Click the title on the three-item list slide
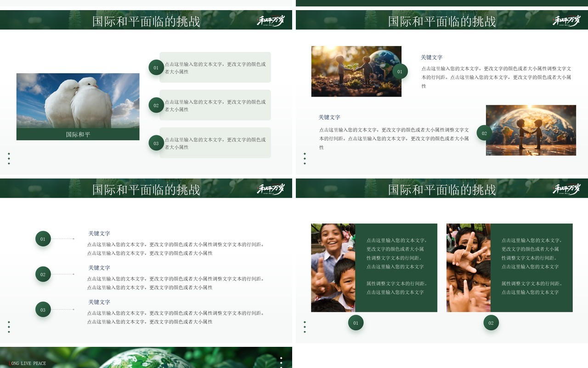 [x=146, y=190]
